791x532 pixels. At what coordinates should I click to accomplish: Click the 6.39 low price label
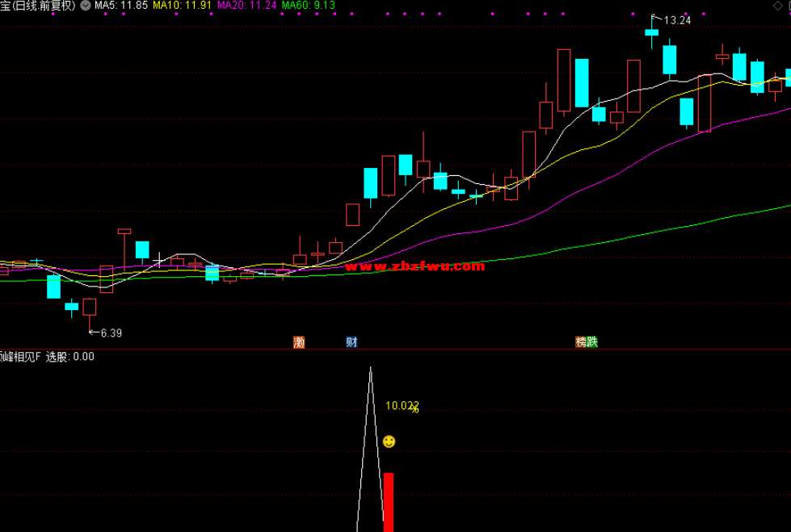point(111,333)
